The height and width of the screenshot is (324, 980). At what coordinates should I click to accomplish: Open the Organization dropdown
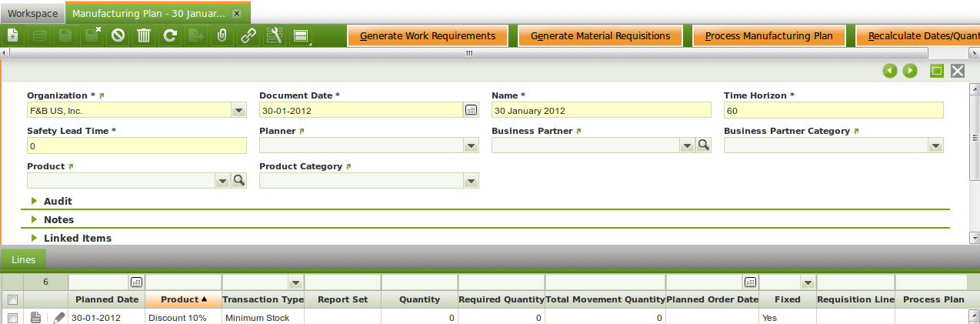coord(238,110)
